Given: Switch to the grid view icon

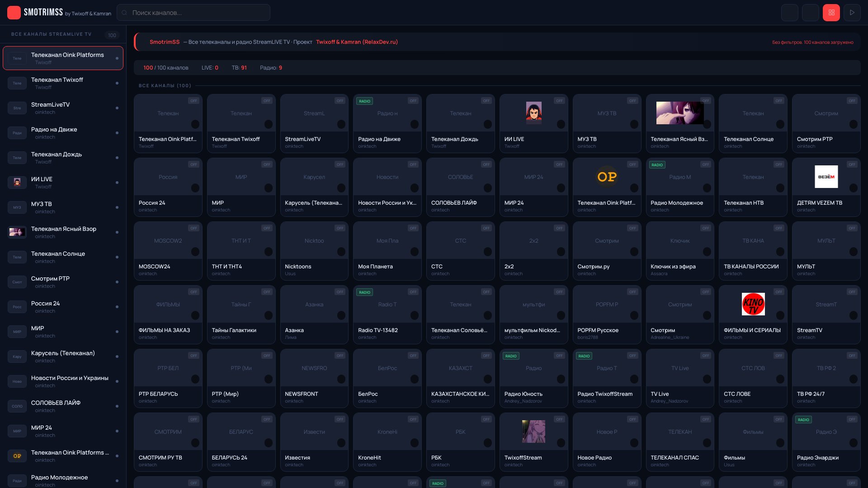Looking at the screenshot, I should [x=831, y=13].
